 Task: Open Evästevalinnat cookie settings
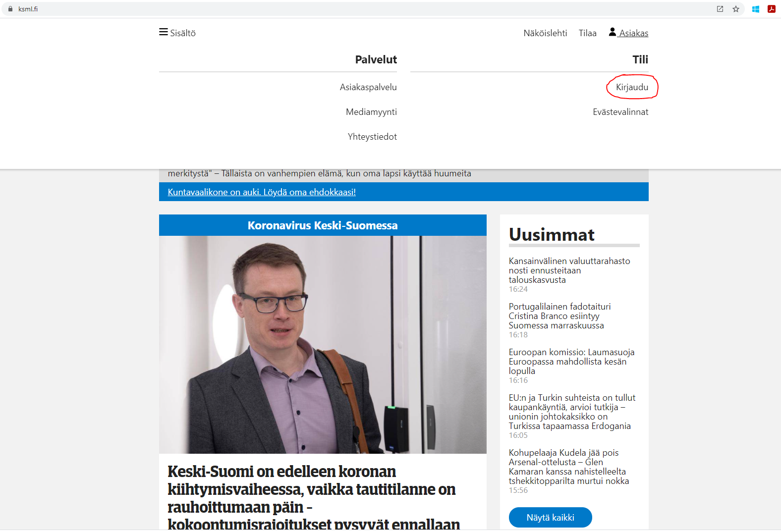[x=620, y=112]
